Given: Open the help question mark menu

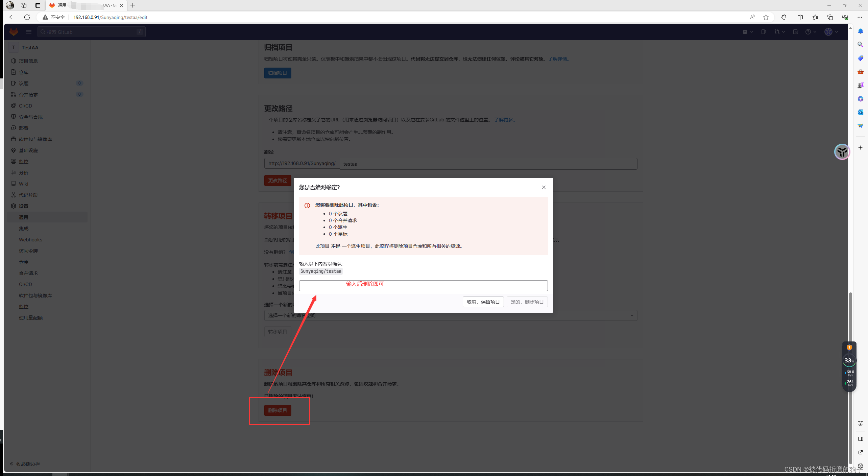Looking at the screenshot, I should pos(811,32).
